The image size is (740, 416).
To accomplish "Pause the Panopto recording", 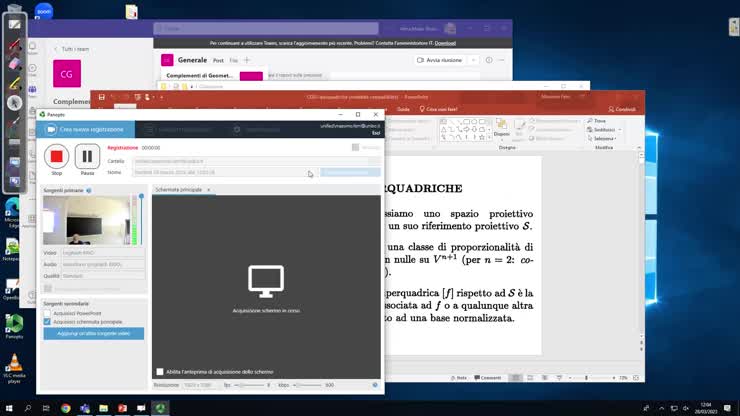I will [87, 156].
